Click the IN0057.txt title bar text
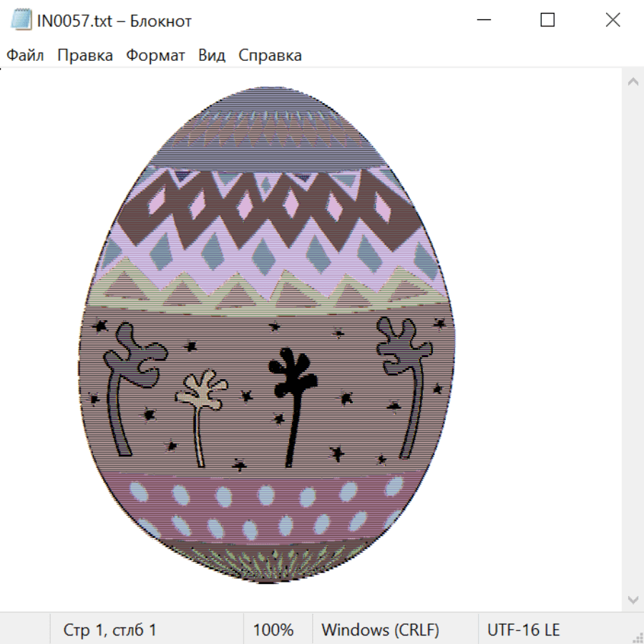The width and height of the screenshot is (644, 644). [x=114, y=21]
